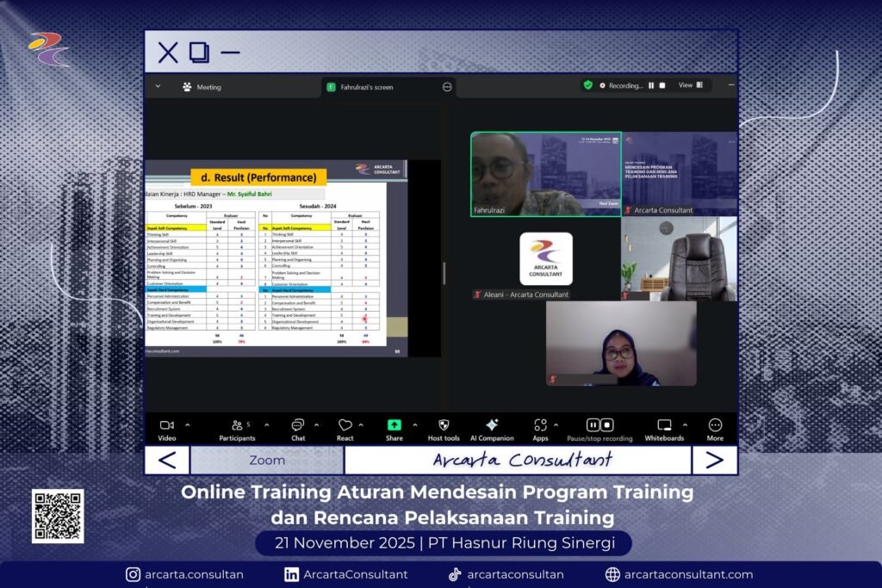Click the More options icon

715,425
